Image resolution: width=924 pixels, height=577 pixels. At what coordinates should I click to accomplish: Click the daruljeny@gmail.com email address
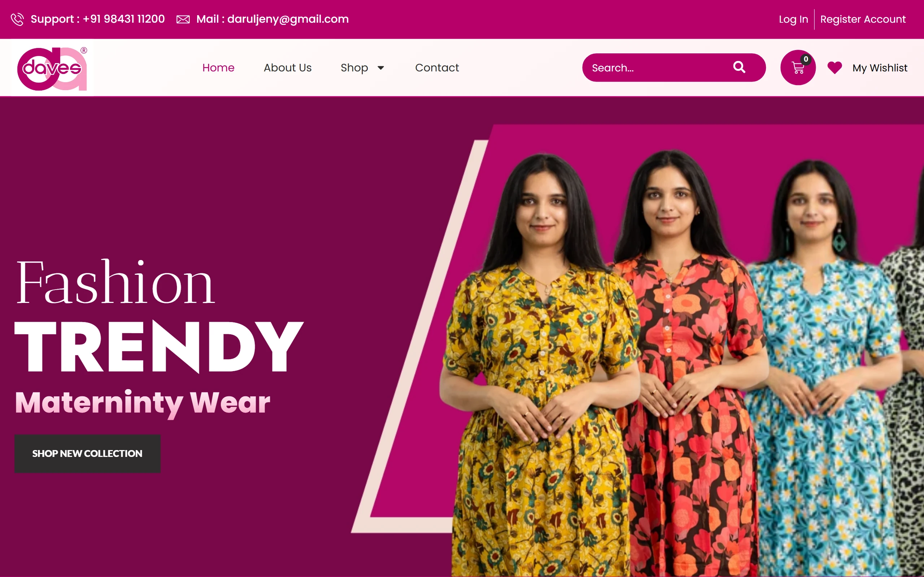[288, 19]
